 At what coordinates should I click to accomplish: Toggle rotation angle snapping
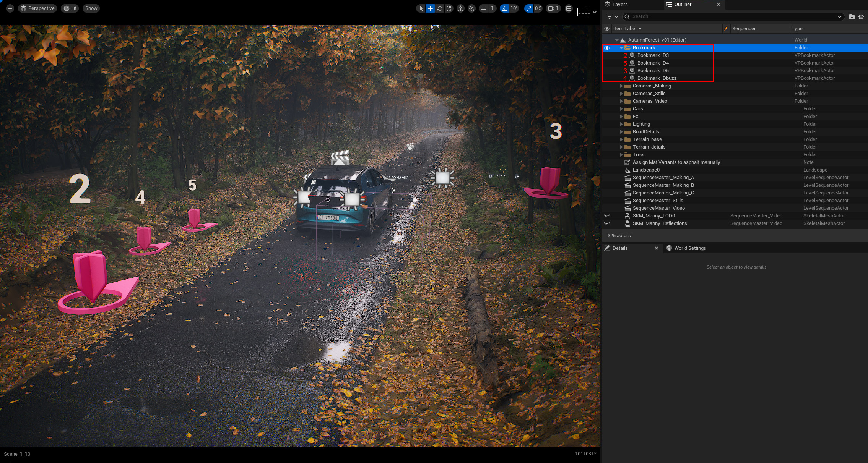505,8
